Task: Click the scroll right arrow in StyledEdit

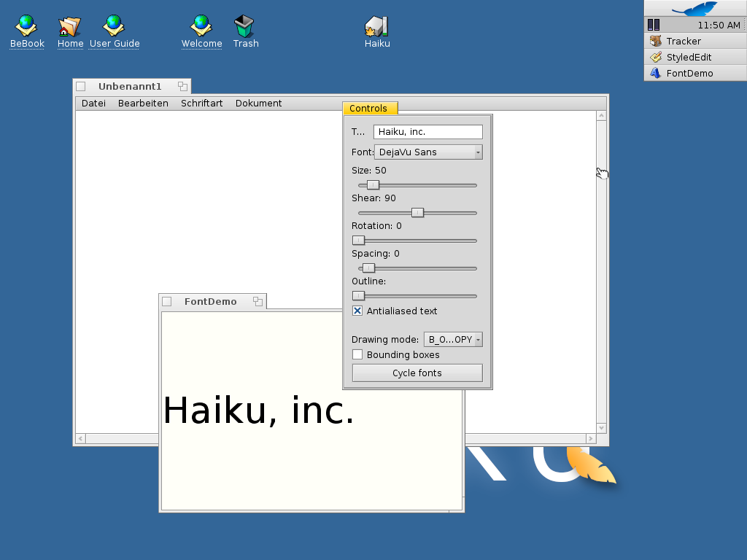Action: [591, 438]
